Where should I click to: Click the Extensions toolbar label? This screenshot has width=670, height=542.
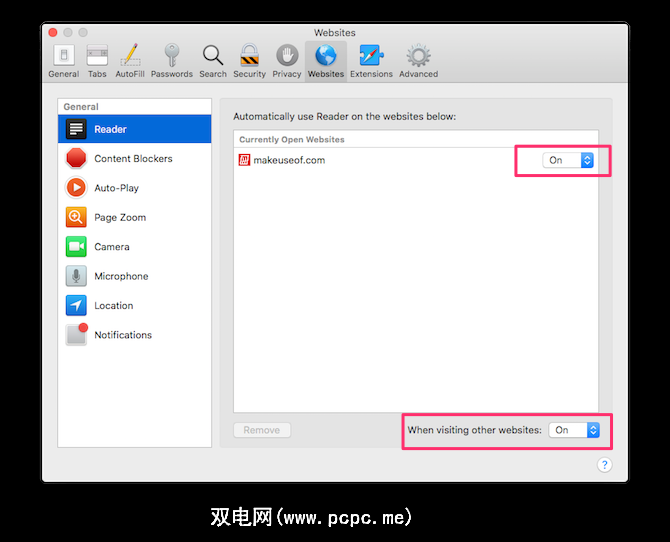click(371, 74)
